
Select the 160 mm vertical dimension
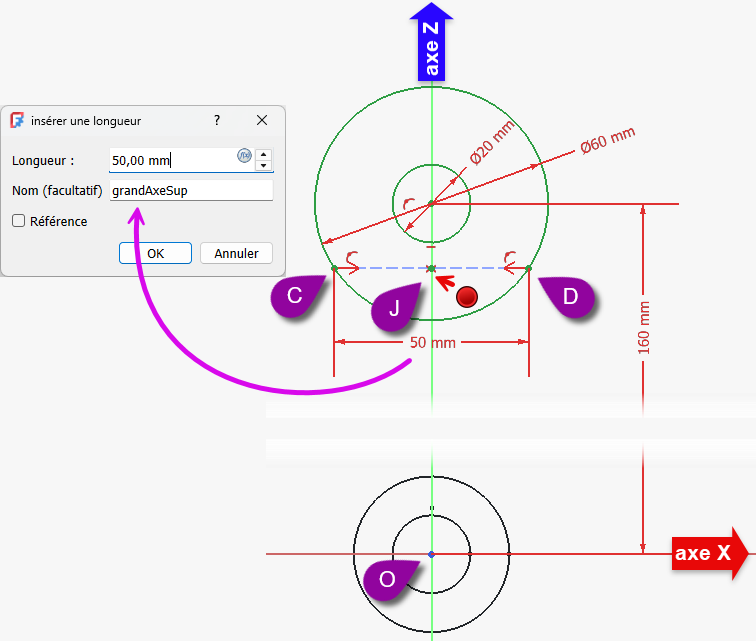(643, 327)
